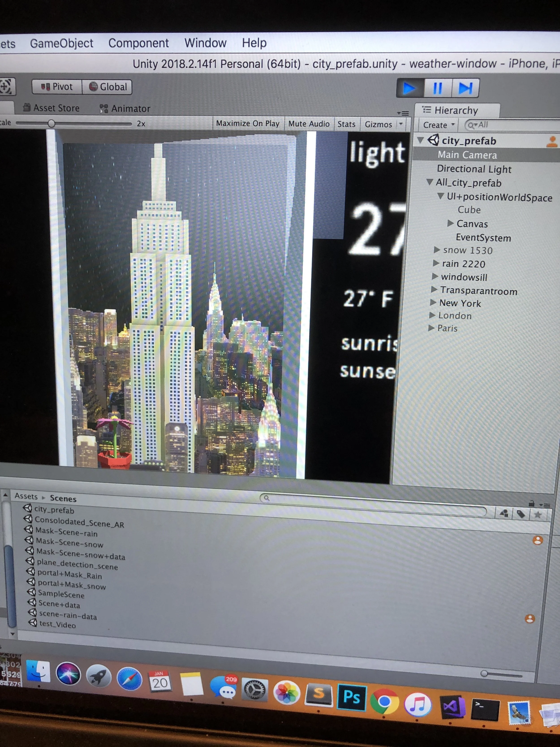Viewport: 560px width, 747px height.
Task: Select Directional Light in the Hierarchy
Action: pyautogui.click(x=474, y=169)
